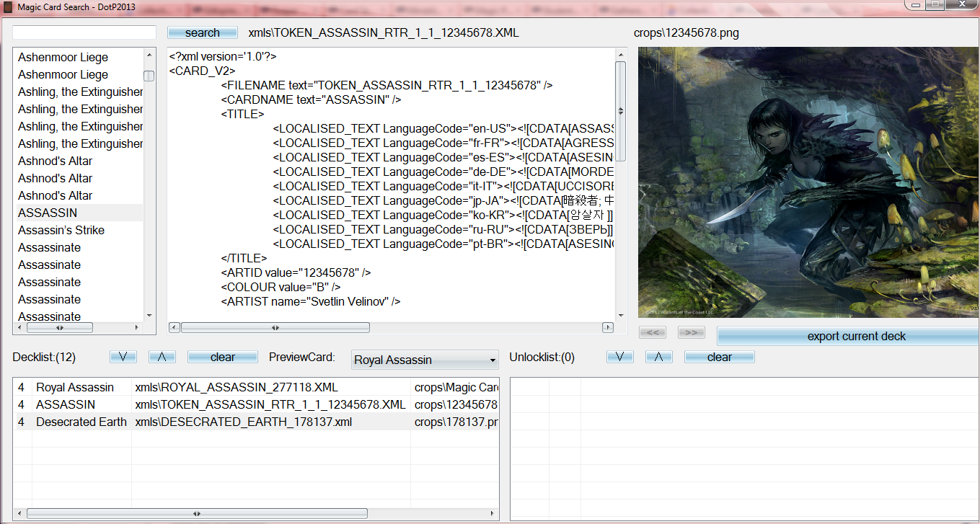Click XML viewer vertical scrollbar down arrow
This screenshot has height=524, width=980.
coord(620,315)
